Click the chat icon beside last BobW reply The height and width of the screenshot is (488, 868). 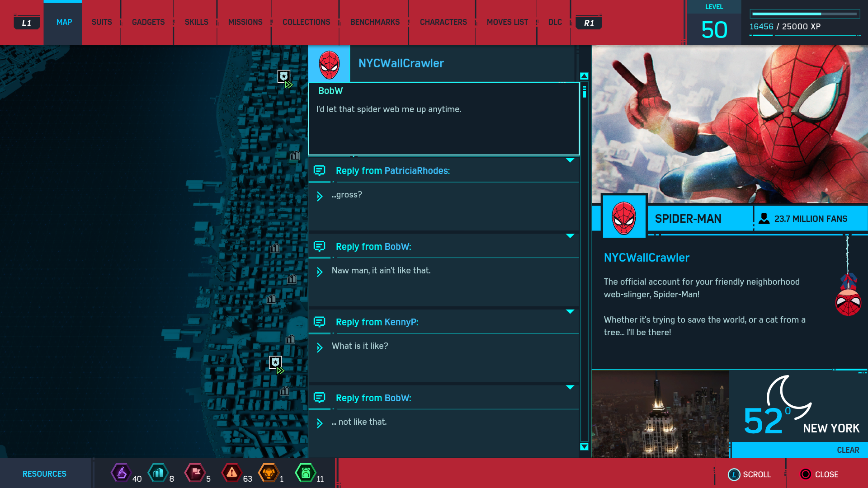coord(320,398)
